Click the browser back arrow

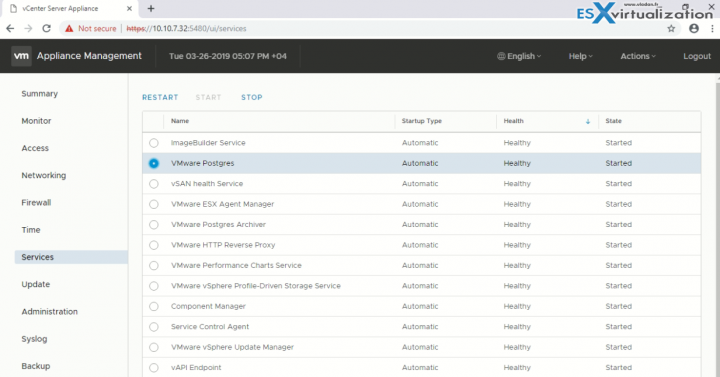coord(10,28)
